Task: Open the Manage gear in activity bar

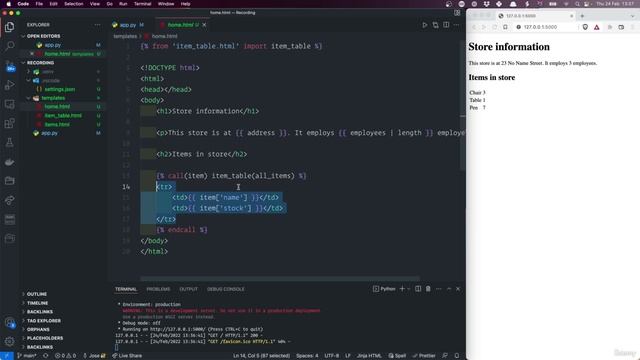Action: pyautogui.click(x=9, y=341)
